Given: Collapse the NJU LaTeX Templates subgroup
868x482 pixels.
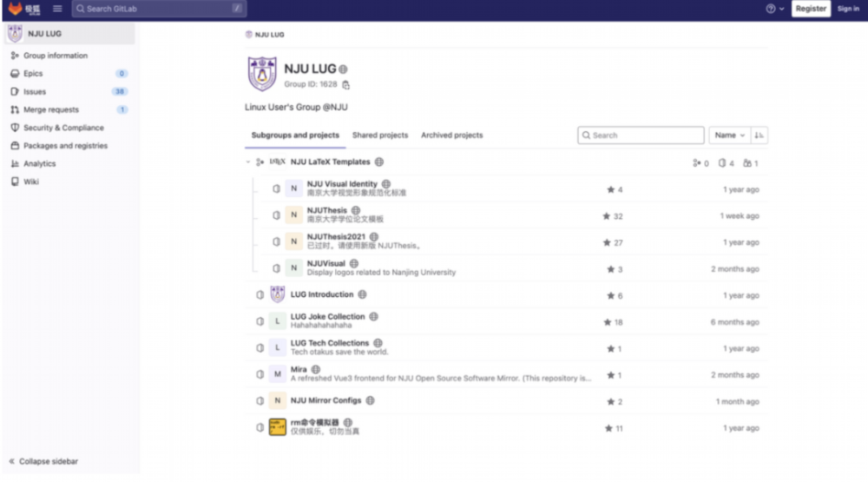Looking at the screenshot, I should coord(248,162).
